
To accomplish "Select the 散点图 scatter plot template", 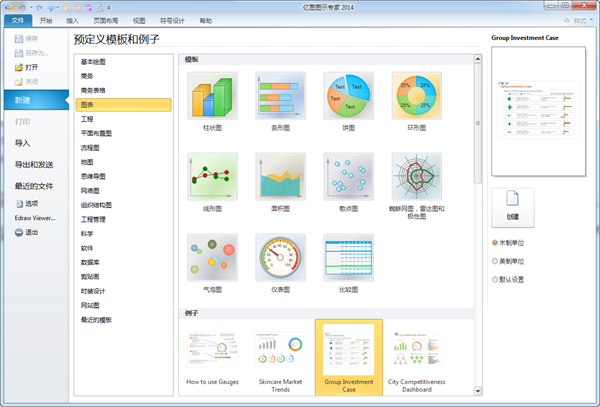I will pos(349,177).
